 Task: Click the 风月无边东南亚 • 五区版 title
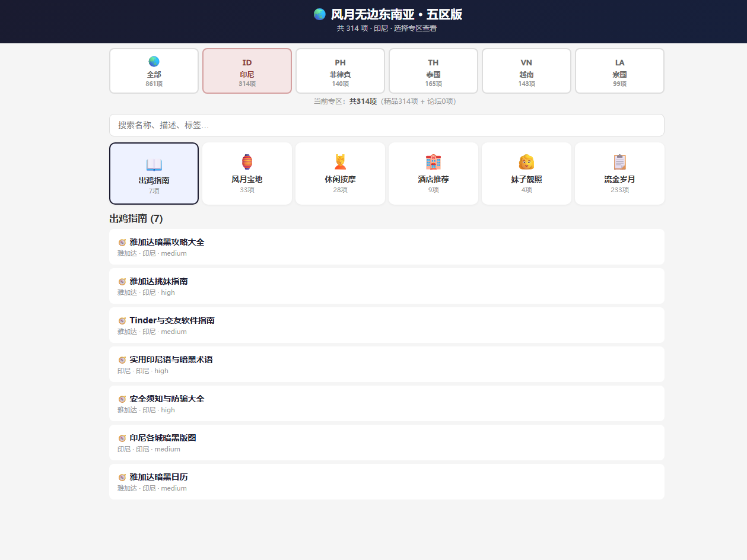(x=396, y=14)
